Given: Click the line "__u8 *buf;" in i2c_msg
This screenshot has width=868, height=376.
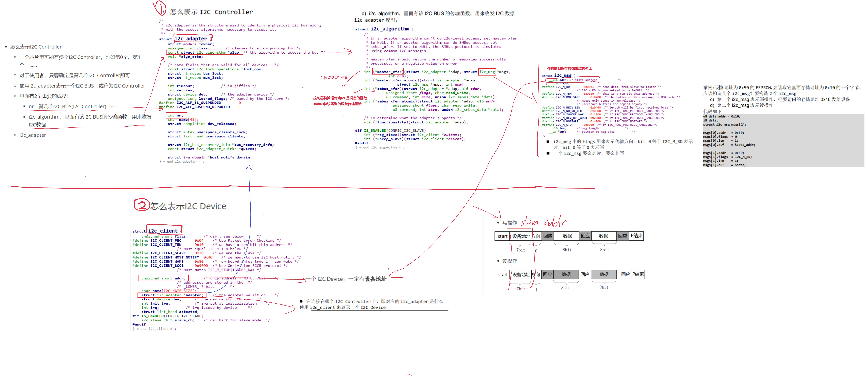Looking at the screenshot, I should point(557,132).
